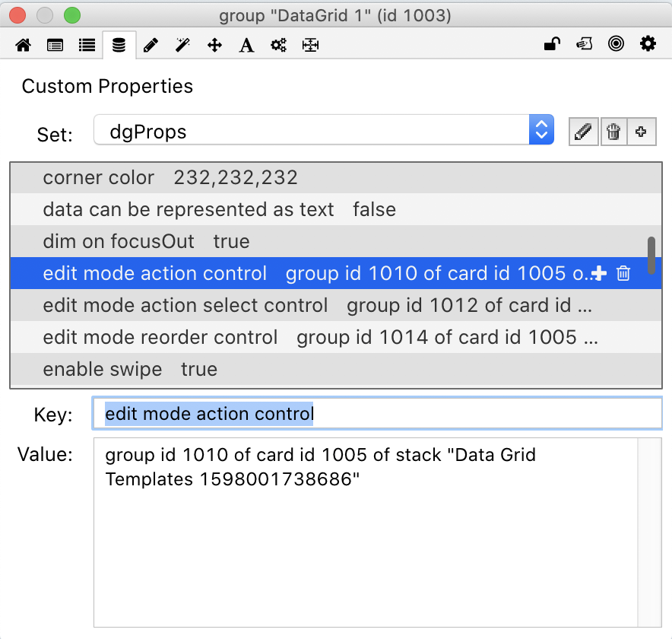This screenshot has height=639, width=672.
Task: Open the inspector settings gear menu
Action: pos(648,44)
